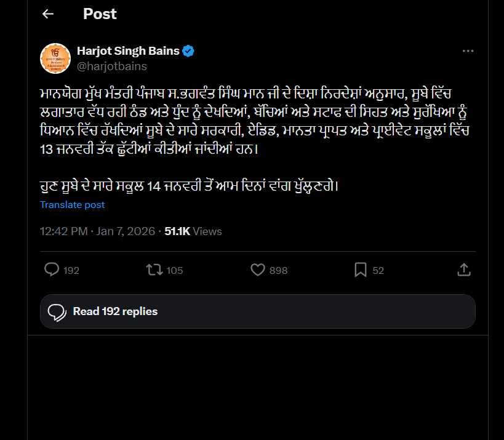Open the Harjot Singh Bains display name
Screen dimensions: 504x440
(127, 51)
